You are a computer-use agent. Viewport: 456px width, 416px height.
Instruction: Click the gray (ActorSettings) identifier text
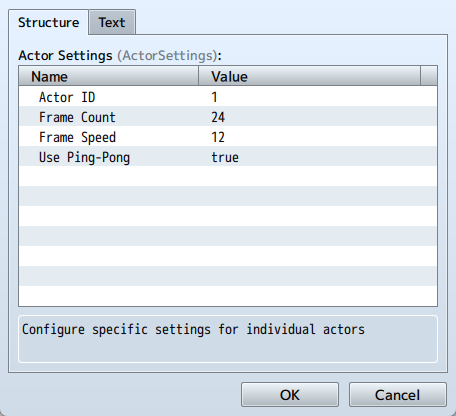coord(168,55)
